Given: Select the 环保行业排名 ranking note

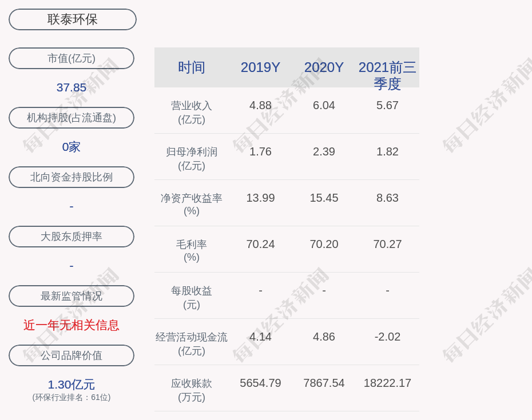Looking at the screenshot, I should pos(72,397).
